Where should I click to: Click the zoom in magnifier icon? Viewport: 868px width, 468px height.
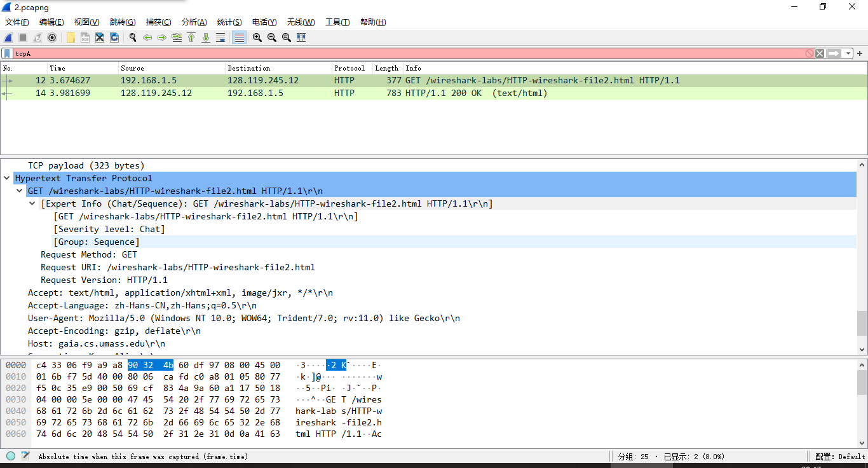tap(257, 38)
